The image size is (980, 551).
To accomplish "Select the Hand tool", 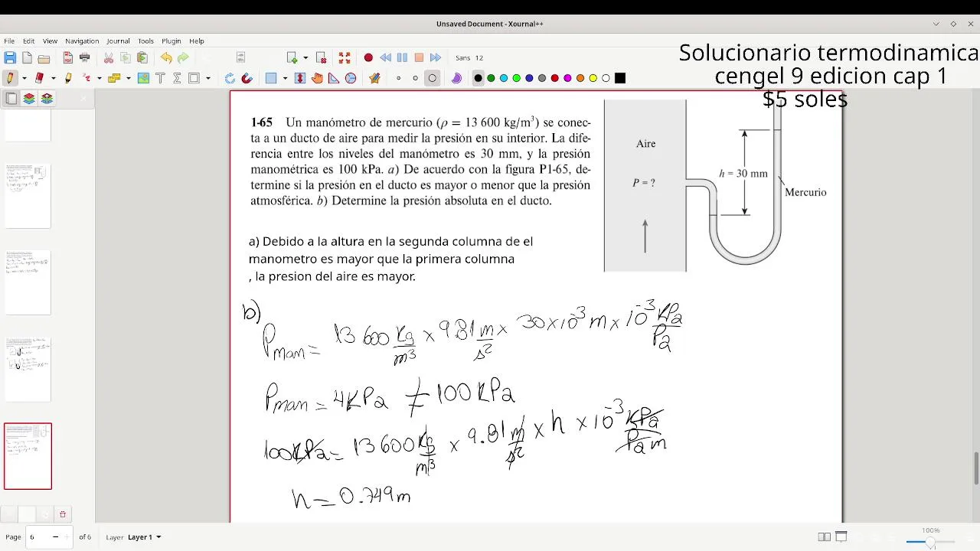I will 317,78.
